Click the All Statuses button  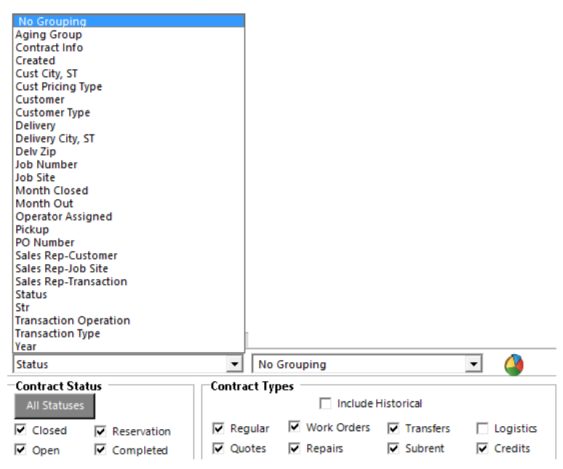click(55, 406)
